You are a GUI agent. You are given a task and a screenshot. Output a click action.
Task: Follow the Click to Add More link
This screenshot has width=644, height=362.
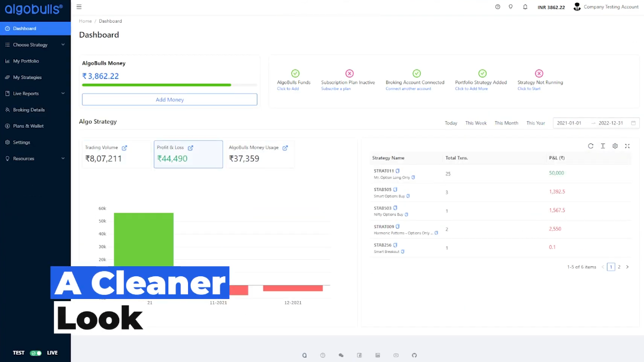click(471, 89)
